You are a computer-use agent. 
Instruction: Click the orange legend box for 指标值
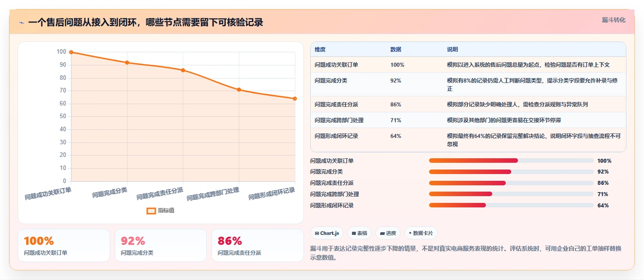(151, 211)
